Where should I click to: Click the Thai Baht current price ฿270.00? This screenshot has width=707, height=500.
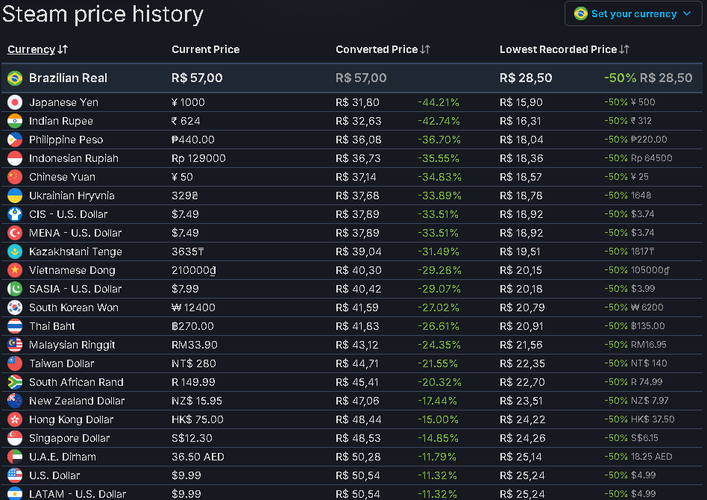[193, 326]
